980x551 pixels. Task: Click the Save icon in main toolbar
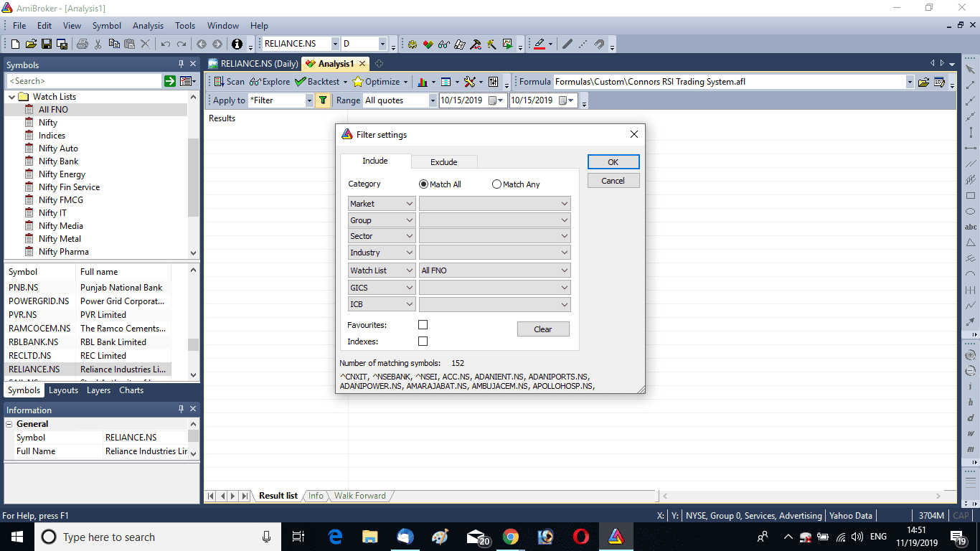[47, 44]
